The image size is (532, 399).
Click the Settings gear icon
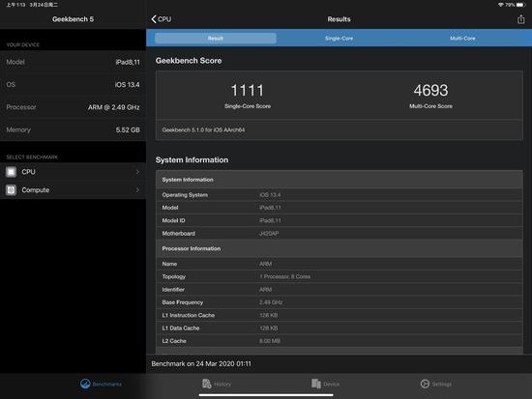(x=425, y=384)
